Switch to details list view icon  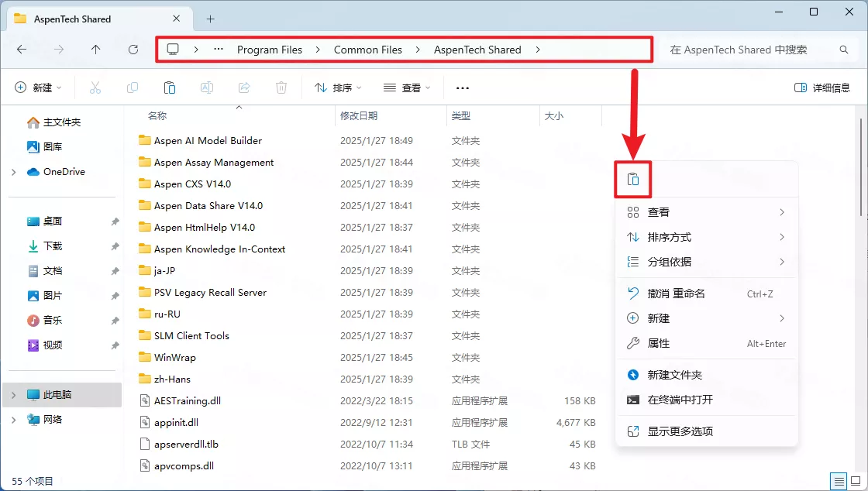pyautogui.click(x=837, y=481)
